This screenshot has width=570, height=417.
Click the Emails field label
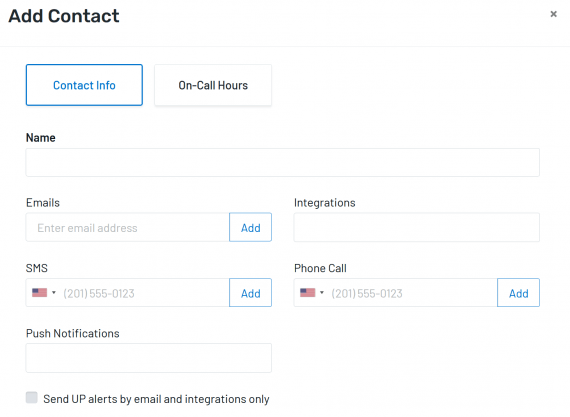43,203
